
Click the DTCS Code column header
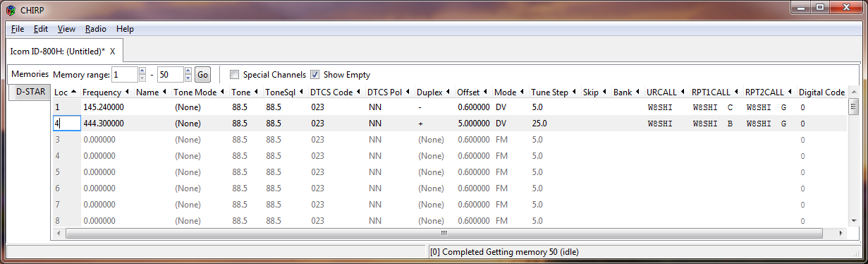coord(336,92)
